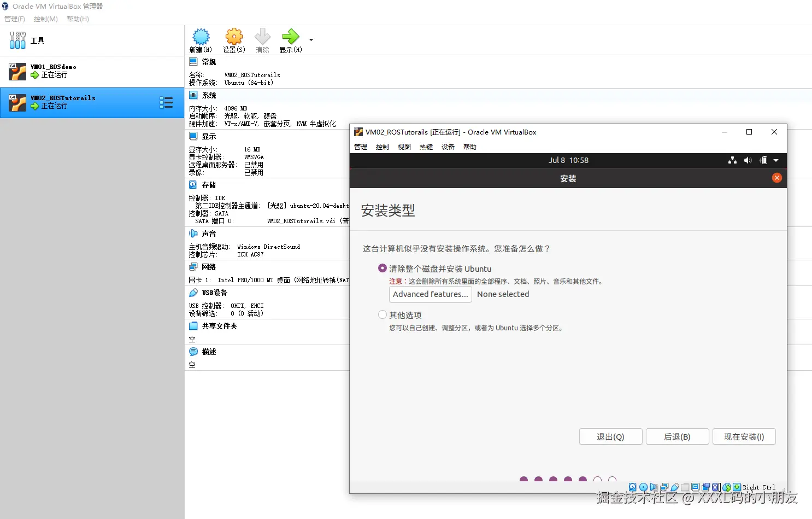This screenshot has height=519, width=812.
Task: Open 帮助(H) menu in VirtualBox Manager
Action: pos(78,19)
